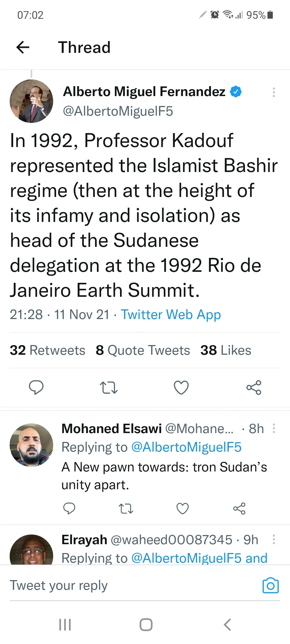
Task: Attach a photo with camera icon
Action: 270,585
